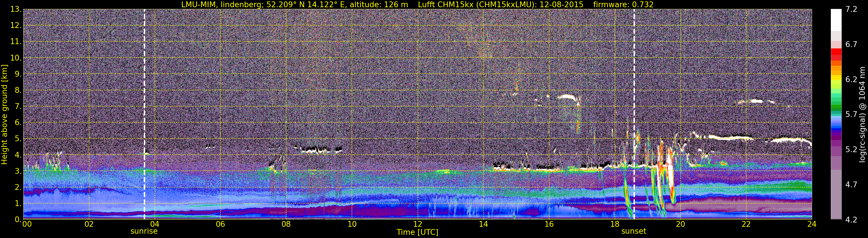The width and height of the screenshot is (868, 238).
Task: Click the colorbar value 4.2
Action: coord(851,220)
